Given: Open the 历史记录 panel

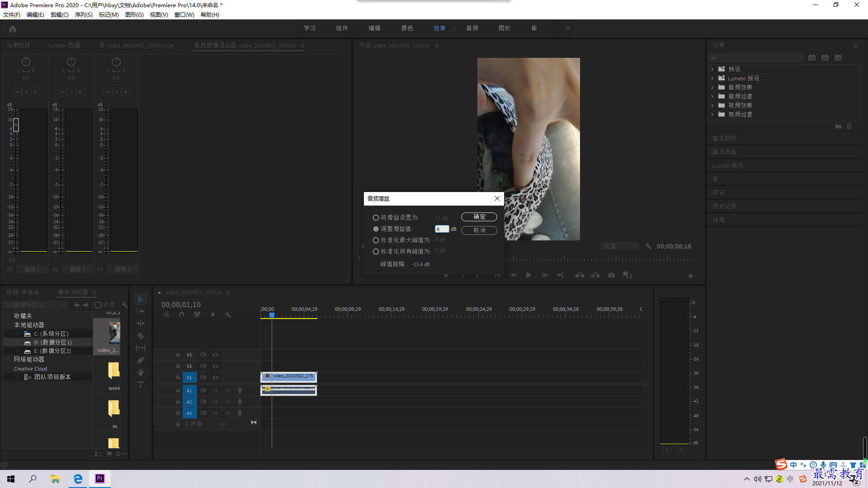Looking at the screenshot, I should point(724,206).
